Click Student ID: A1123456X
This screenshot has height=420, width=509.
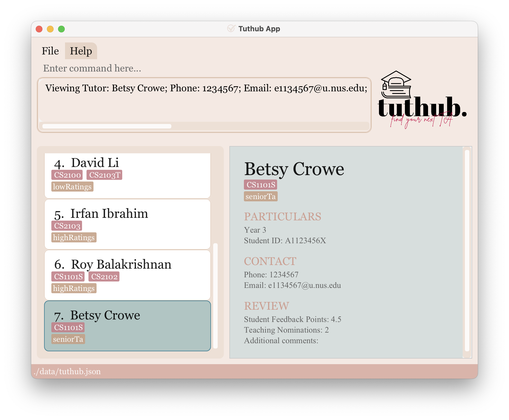(x=285, y=240)
